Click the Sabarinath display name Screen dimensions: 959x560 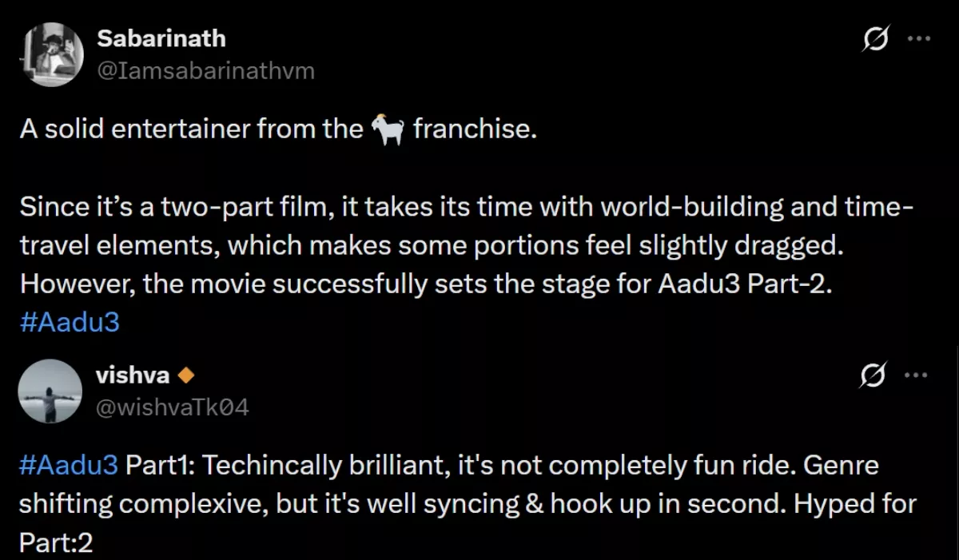(161, 38)
